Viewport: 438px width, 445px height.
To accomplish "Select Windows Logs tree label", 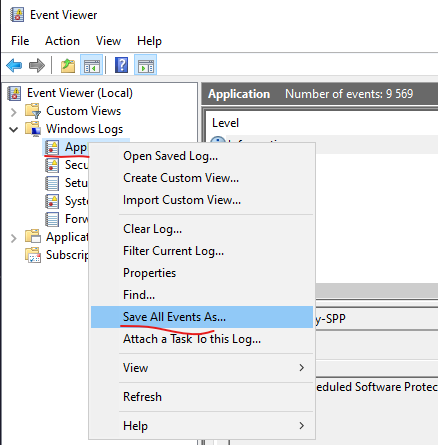I will 85,129.
